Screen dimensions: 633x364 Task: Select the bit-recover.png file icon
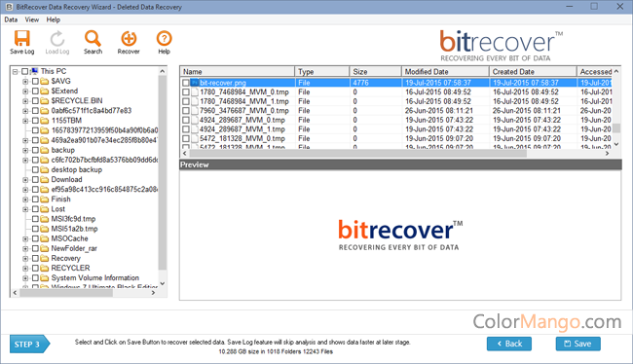(x=195, y=83)
